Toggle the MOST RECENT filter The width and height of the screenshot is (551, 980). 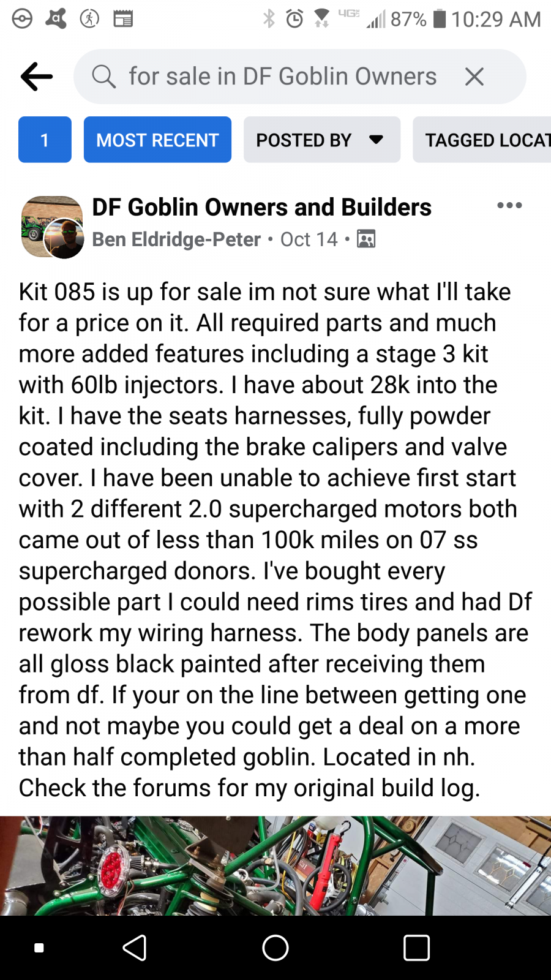(157, 140)
